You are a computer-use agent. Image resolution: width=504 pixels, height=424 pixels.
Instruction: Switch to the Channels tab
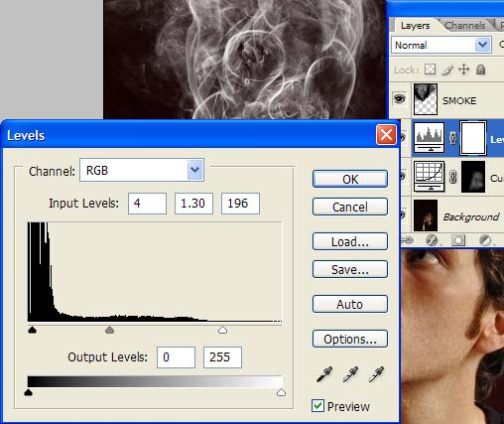click(464, 26)
